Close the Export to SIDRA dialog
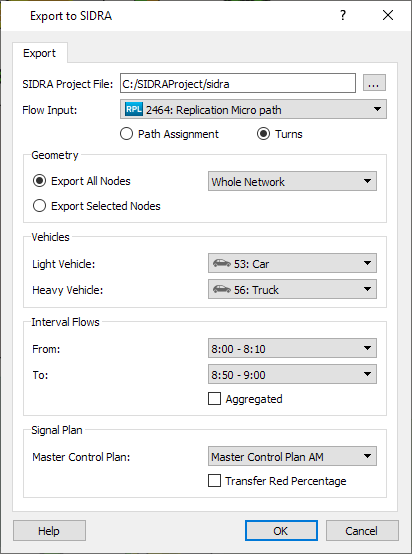Image resolution: width=412 pixels, height=554 pixels. coord(388,15)
